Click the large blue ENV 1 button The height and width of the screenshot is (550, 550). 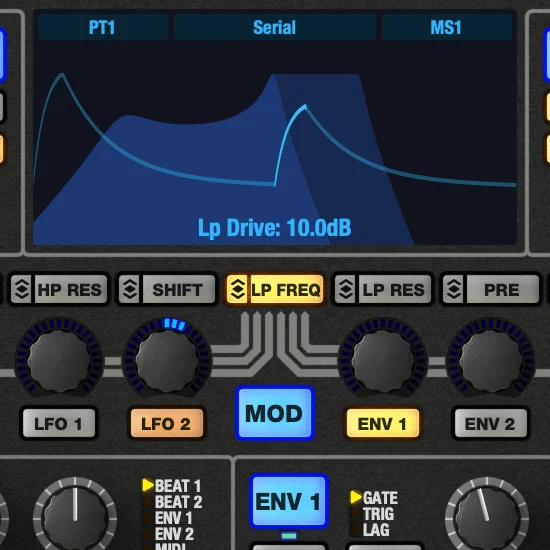coord(289,501)
